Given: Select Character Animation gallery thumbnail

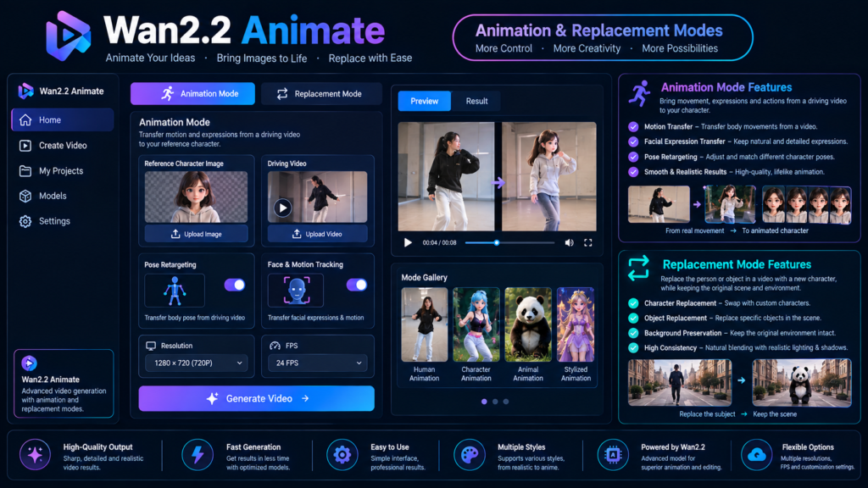Looking at the screenshot, I should (476, 324).
